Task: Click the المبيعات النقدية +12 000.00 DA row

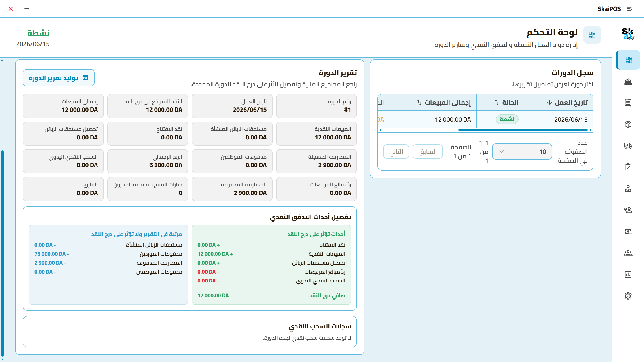Action: coord(271,254)
